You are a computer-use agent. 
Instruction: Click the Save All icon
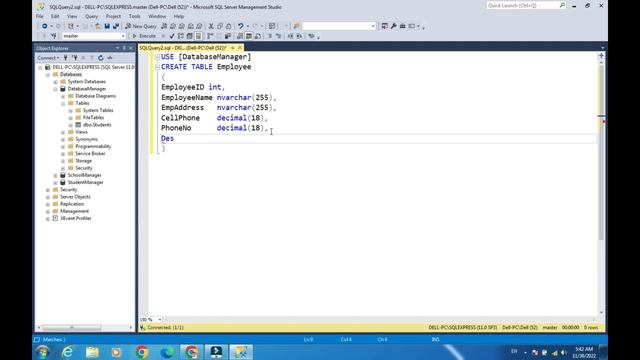click(116, 26)
